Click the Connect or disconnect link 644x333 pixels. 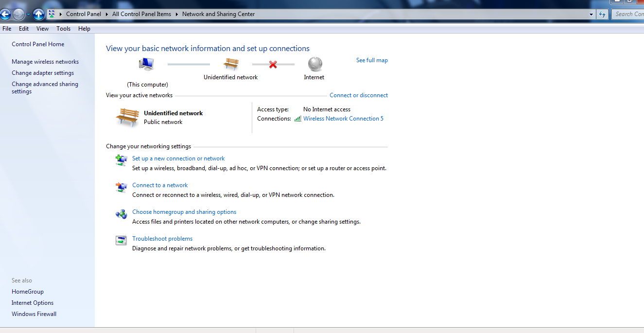[x=359, y=95]
